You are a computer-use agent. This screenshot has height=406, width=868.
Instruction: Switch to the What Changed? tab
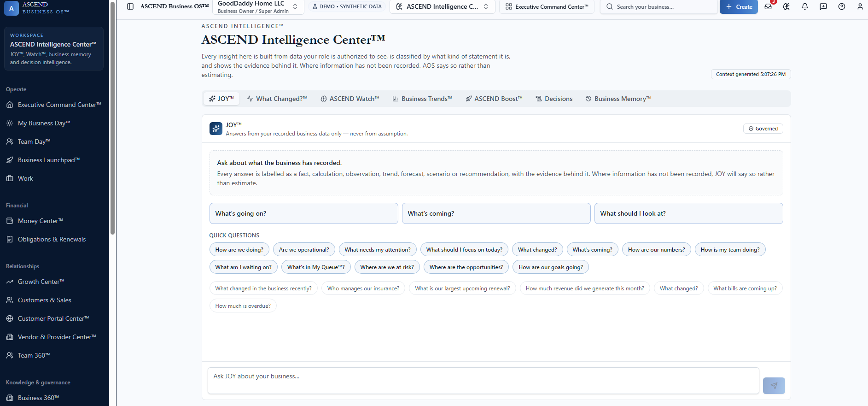(277, 99)
